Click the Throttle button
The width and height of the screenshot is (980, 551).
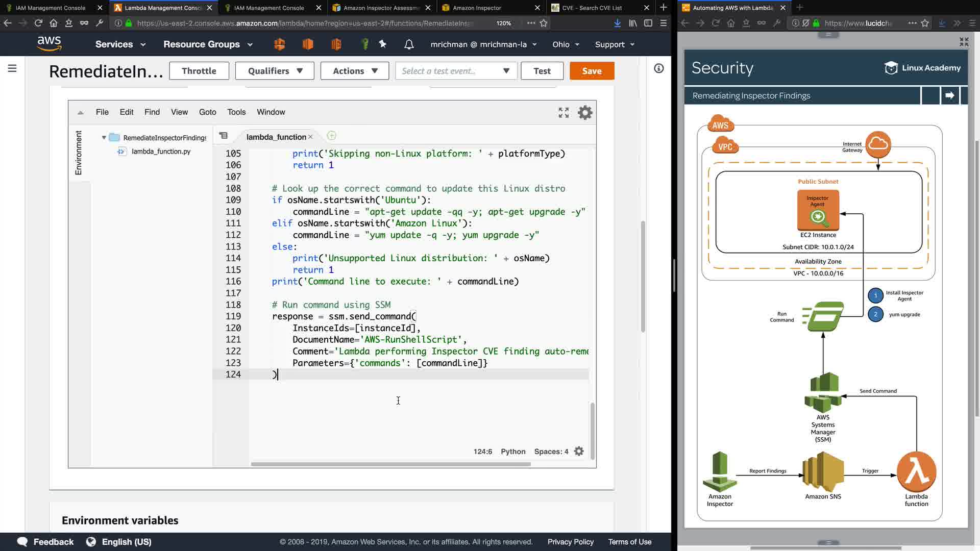click(x=199, y=71)
